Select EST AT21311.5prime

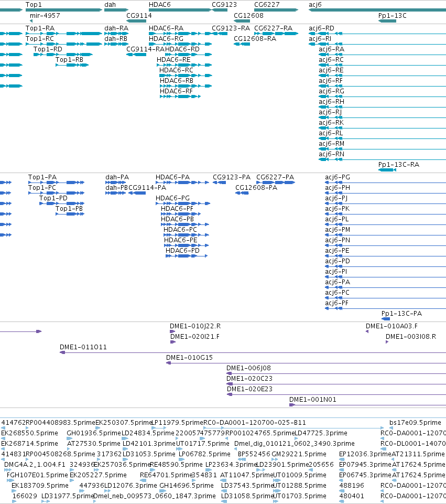(x=418, y=454)
